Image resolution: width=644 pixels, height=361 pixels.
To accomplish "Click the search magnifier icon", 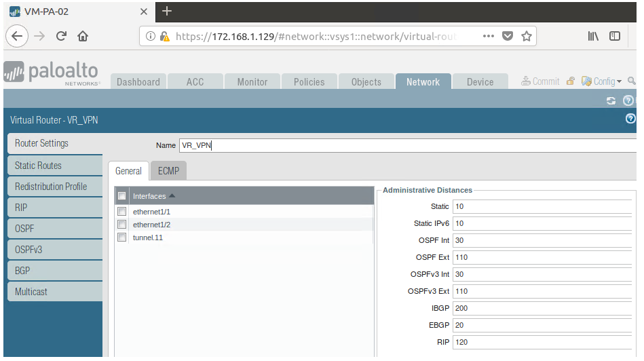I will tap(632, 81).
